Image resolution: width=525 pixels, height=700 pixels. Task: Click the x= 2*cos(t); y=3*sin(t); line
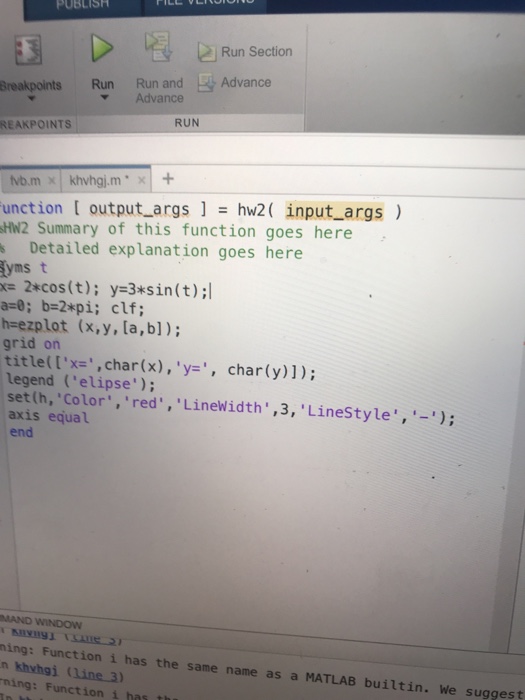coord(105,289)
